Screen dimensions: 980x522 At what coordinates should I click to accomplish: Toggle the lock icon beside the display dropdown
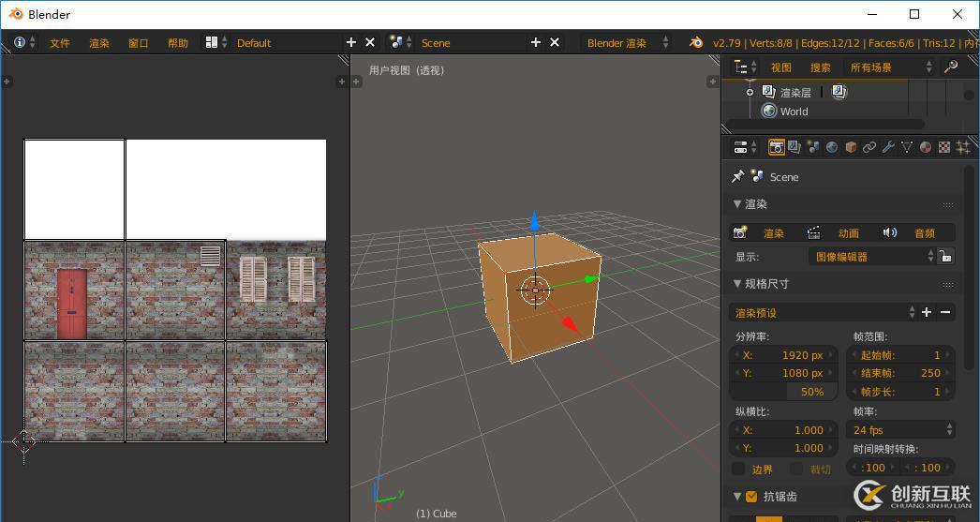[946, 256]
